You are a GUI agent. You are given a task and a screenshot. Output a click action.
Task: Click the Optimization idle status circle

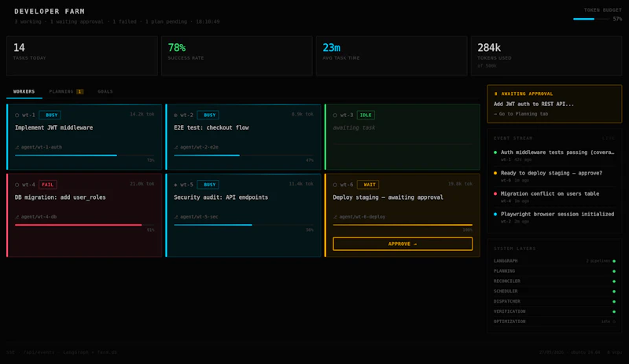tap(614, 322)
